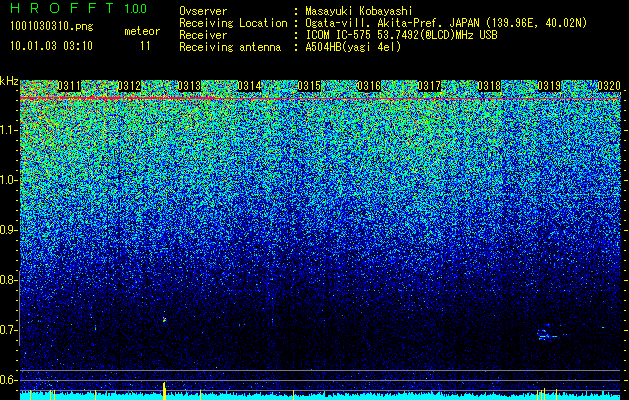The image size is (629, 400).
Task: Select the file name 1001030310.png
Action: click(52, 26)
